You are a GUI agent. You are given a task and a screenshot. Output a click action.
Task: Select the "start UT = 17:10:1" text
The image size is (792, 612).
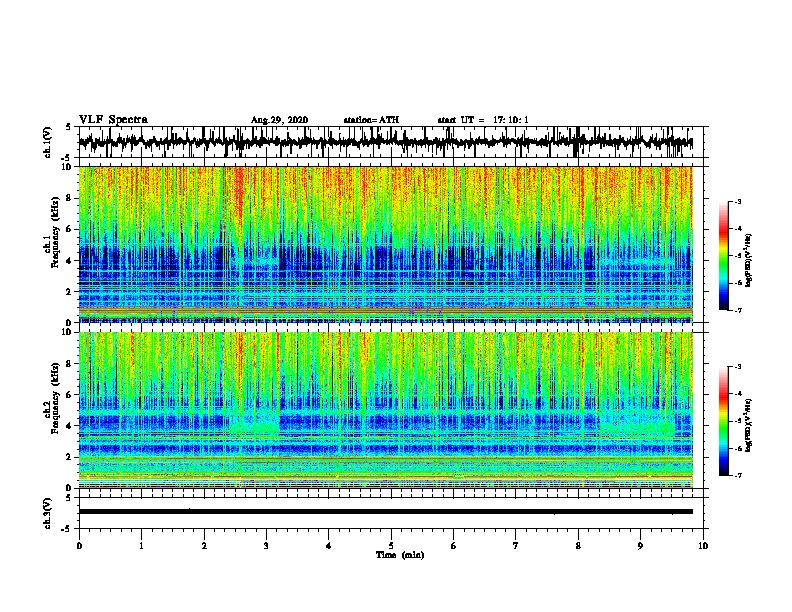point(483,120)
